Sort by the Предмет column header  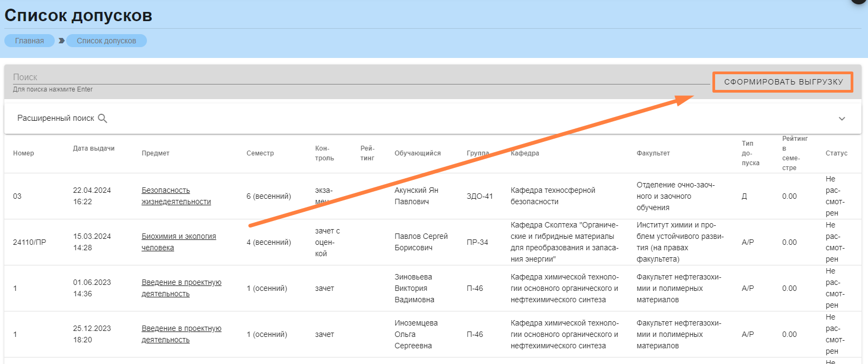156,153
